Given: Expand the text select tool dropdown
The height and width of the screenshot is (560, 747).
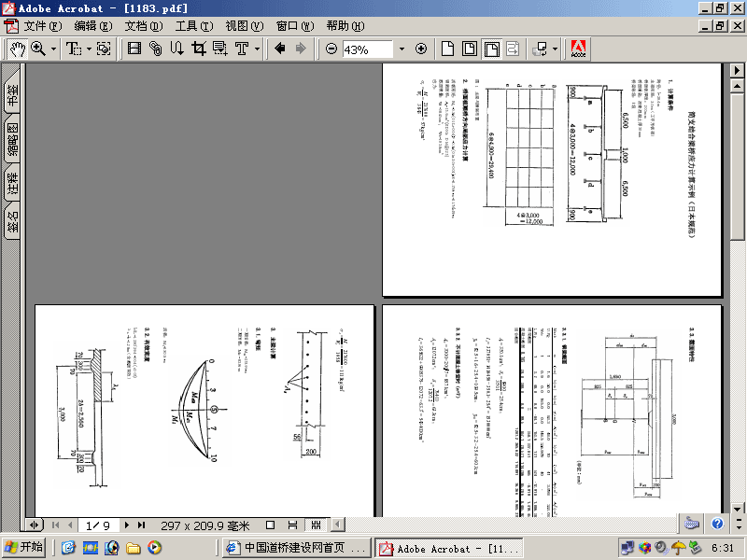Looking at the screenshot, I should [89, 49].
